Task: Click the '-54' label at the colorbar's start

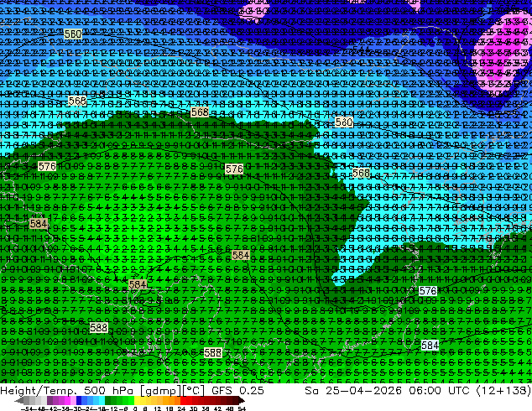Action: 27,408
